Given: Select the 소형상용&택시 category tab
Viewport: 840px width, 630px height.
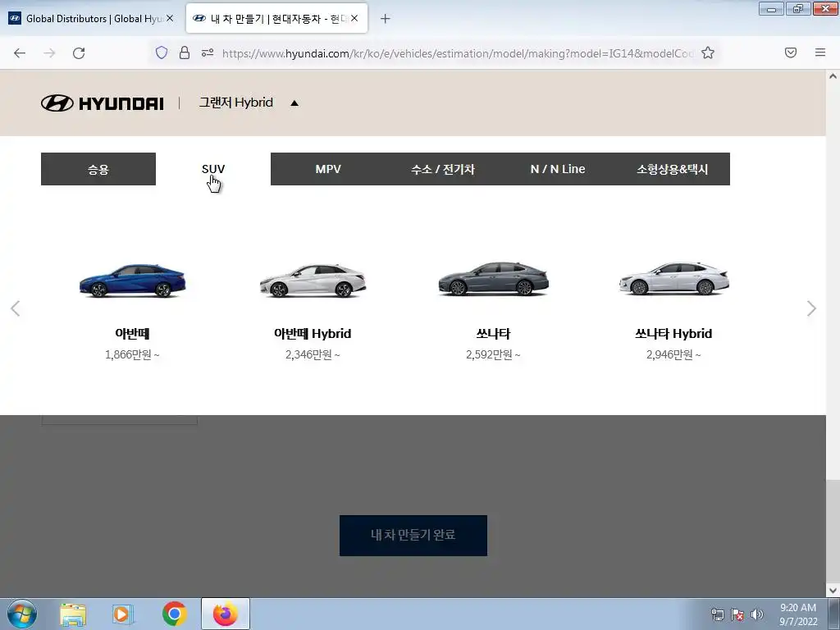Looking at the screenshot, I should (673, 169).
